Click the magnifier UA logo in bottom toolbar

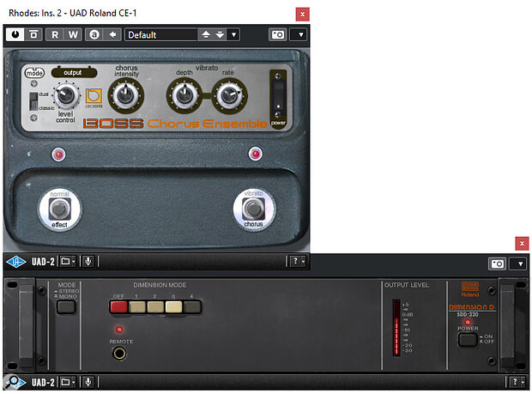coord(15,382)
